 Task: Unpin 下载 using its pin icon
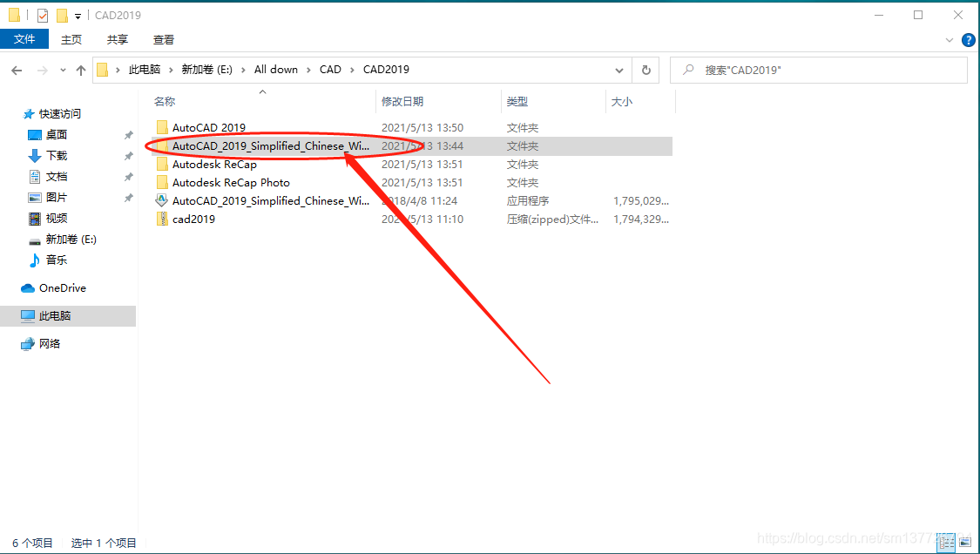click(128, 156)
